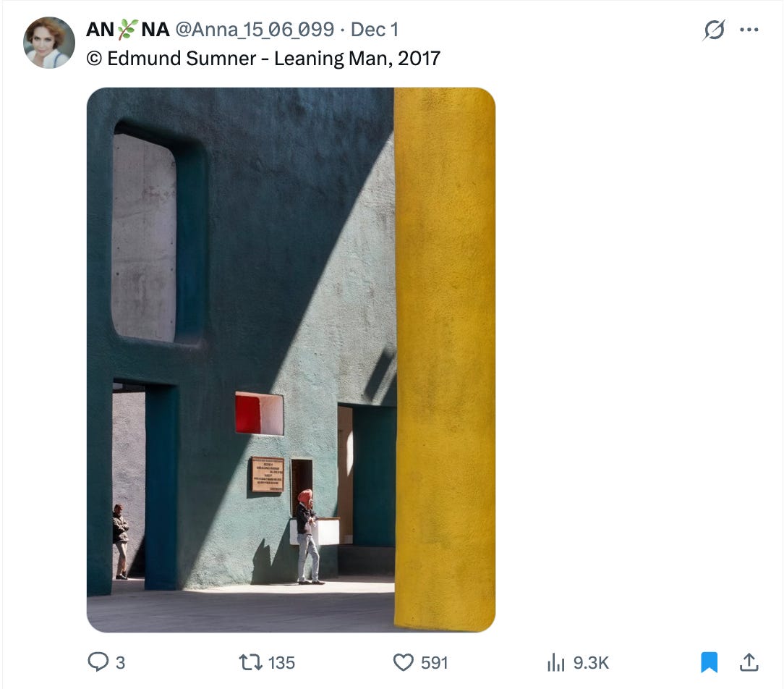Open view analytics via the bar chart icon
The width and height of the screenshot is (784, 689).
point(556,662)
